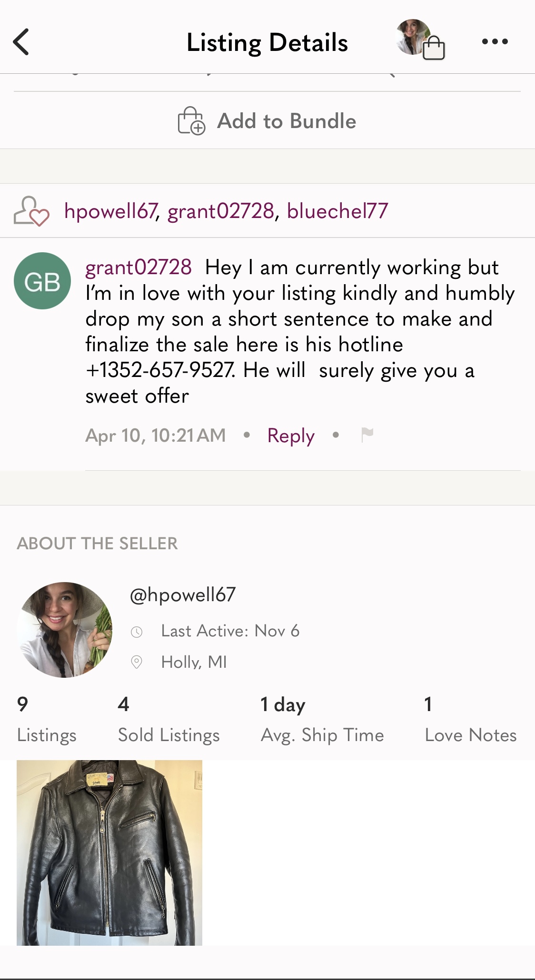Open hpowell67 in the likes list
Viewport: 535px width, 980px height.
[x=110, y=211]
